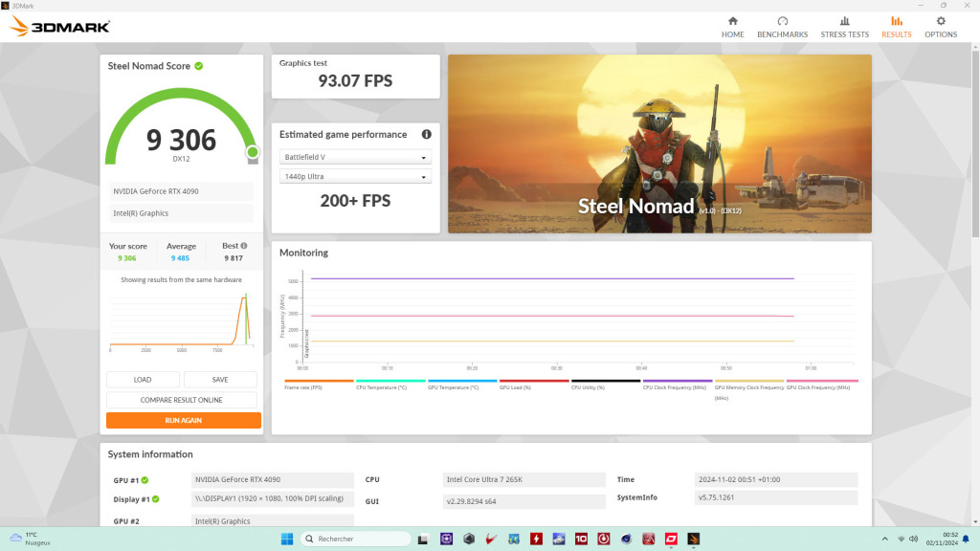Open the Battlefield V game dropdown
Viewport: 980px width, 551px height.
coord(355,157)
